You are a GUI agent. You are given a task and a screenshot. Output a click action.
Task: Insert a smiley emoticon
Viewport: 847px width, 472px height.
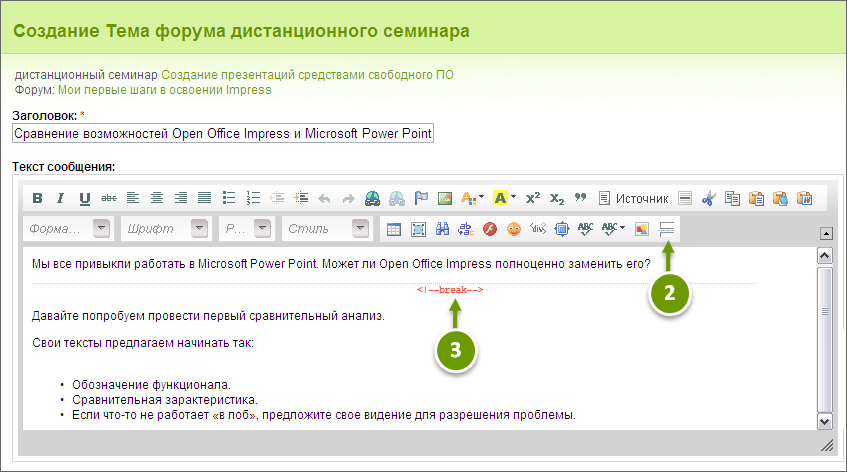(x=514, y=229)
